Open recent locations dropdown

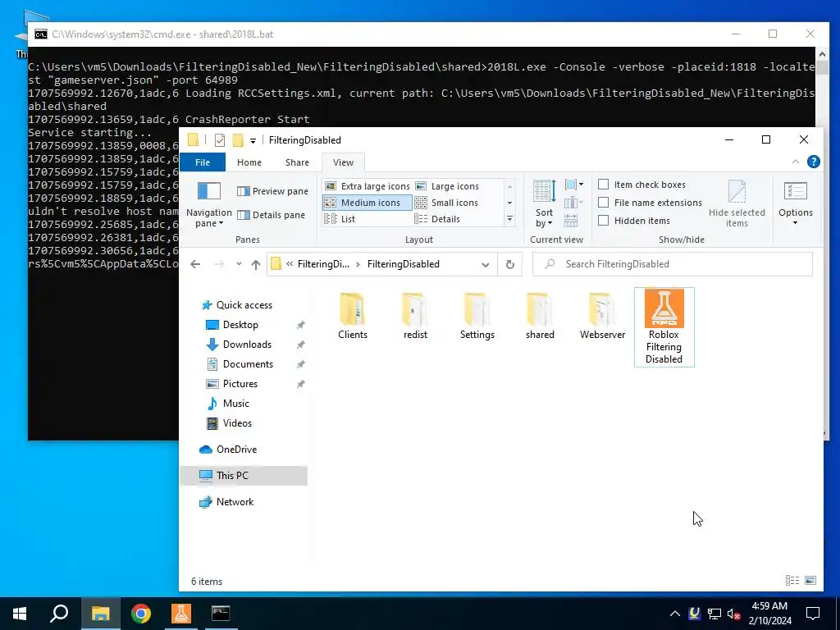(x=239, y=264)
